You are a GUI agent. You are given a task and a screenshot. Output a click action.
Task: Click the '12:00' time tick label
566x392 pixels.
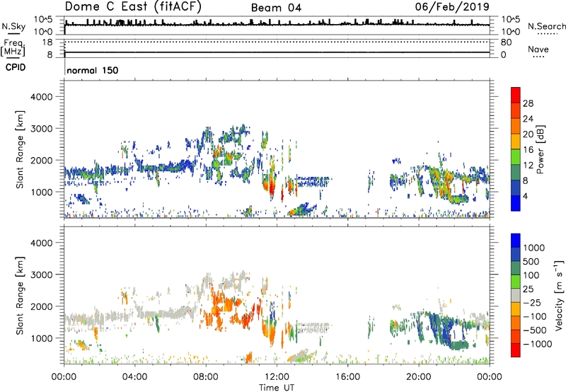(277, 377)
